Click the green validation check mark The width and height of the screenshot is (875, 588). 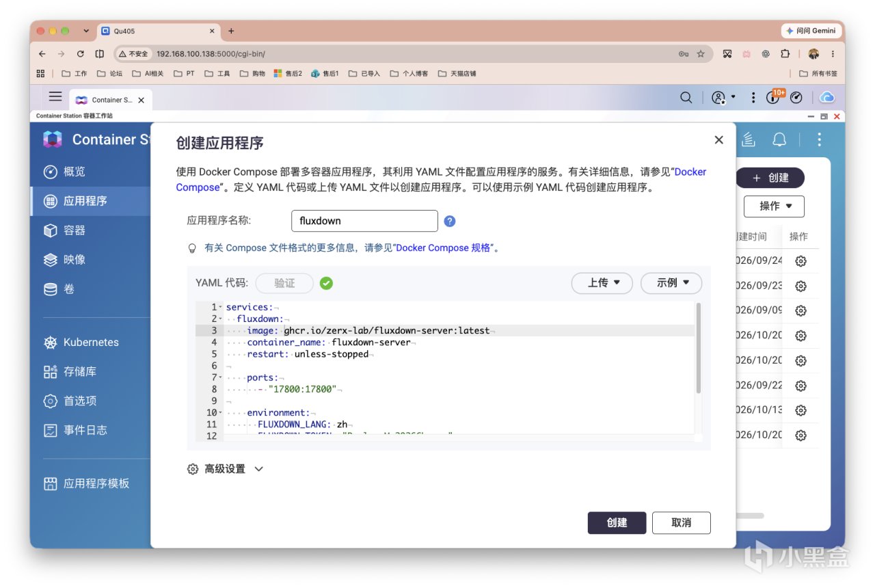(326, 282)
